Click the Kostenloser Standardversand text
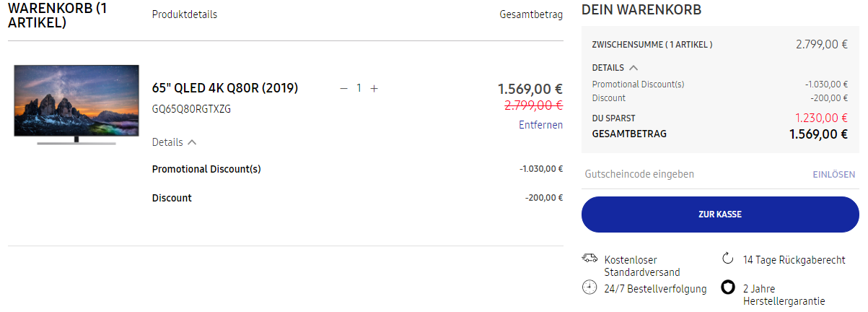This screenshot has width=868, height=312. (641, 266)
